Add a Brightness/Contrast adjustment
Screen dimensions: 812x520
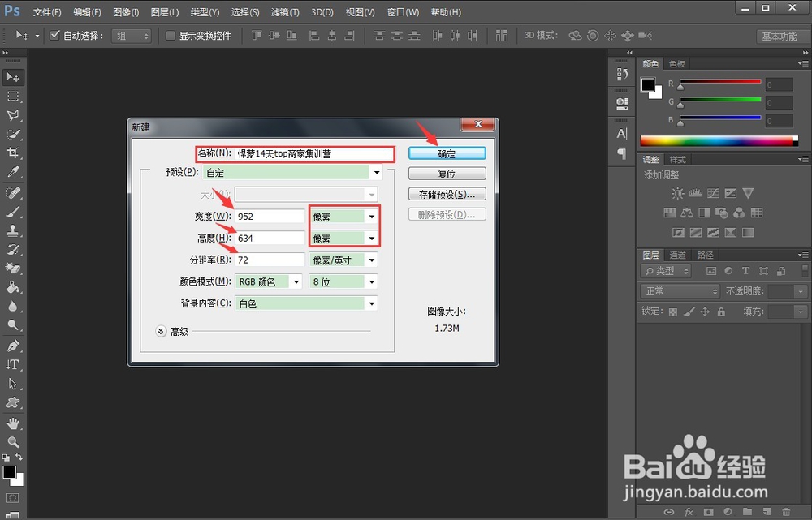(x=677, y=194)
